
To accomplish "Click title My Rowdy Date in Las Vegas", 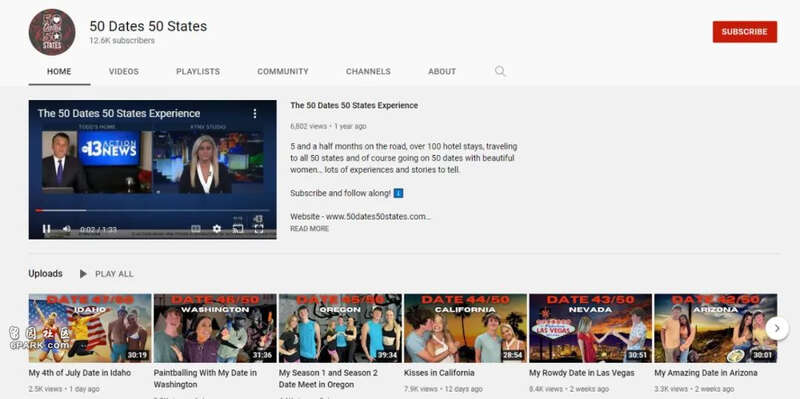I will coord(582,373).
